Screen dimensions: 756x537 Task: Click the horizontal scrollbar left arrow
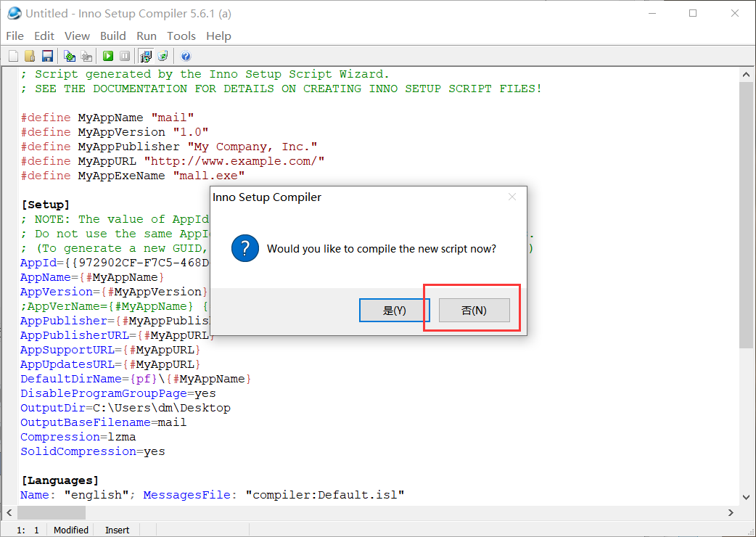pyautogui.click(x=9, y=512)
